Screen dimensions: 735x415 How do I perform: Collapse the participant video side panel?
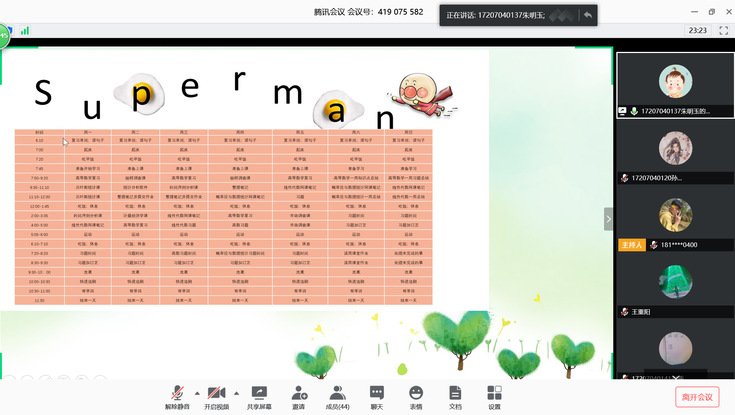[x=608, y=218]
